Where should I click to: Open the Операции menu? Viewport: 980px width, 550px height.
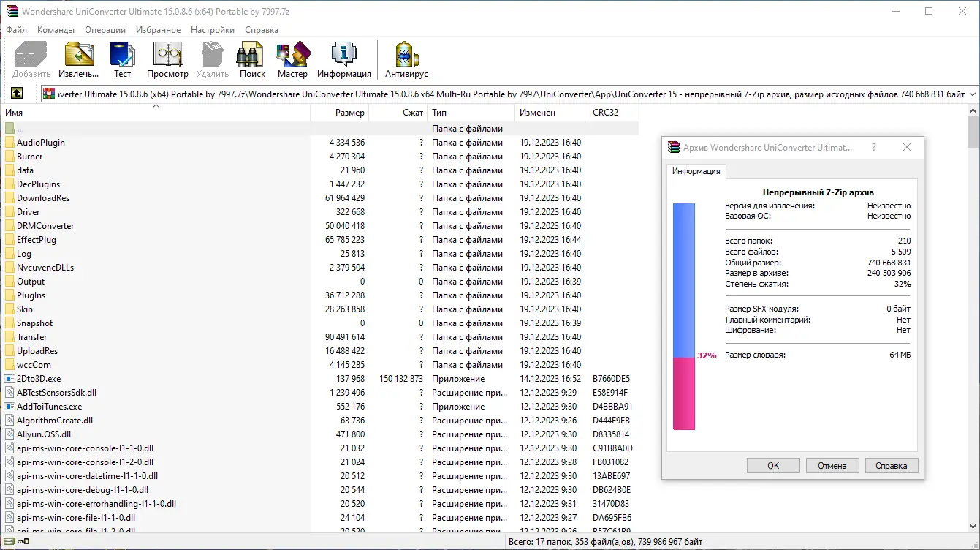(x=105, y=30)
